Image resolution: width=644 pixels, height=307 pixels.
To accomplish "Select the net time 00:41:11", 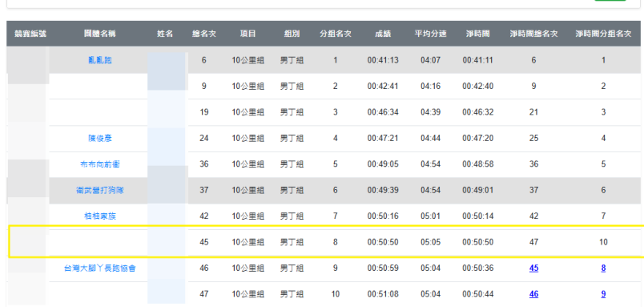I will click(477, 60).
